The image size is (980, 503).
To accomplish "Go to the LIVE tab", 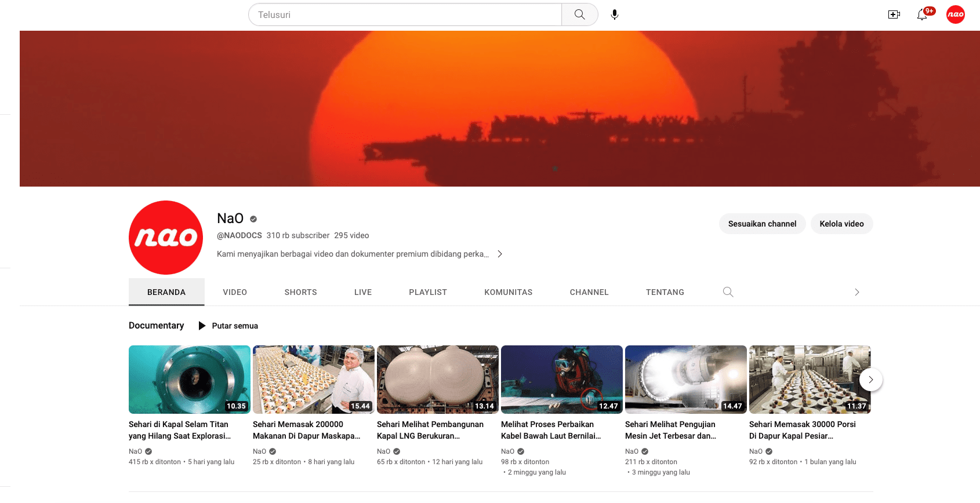I will (x=363, y=292).
